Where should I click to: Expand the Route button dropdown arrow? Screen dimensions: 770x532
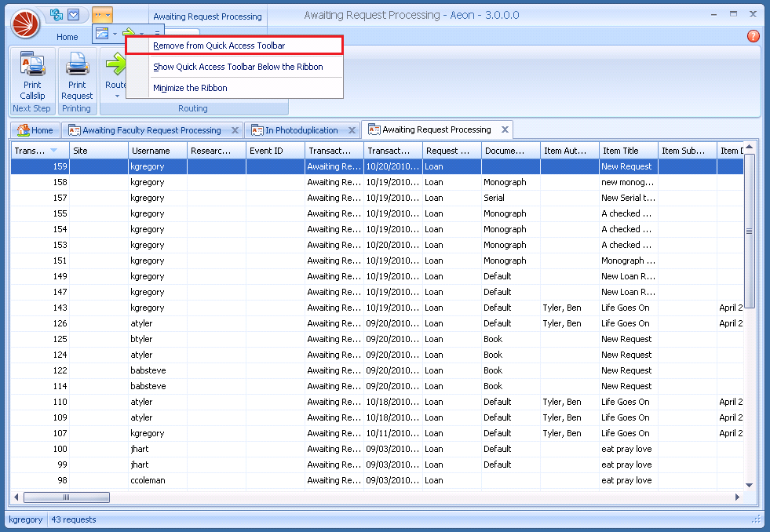(116, 96)
